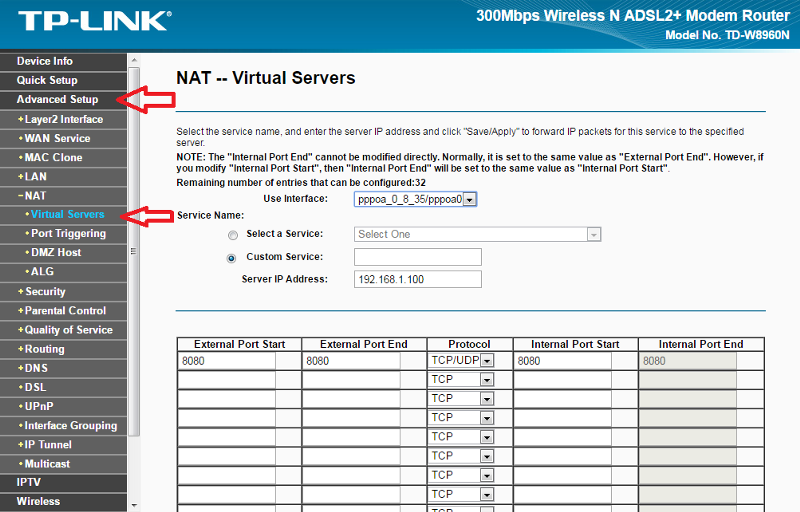Click the TP-LINK logo in header
Screen dimensions: 800x512
point(95,21)
